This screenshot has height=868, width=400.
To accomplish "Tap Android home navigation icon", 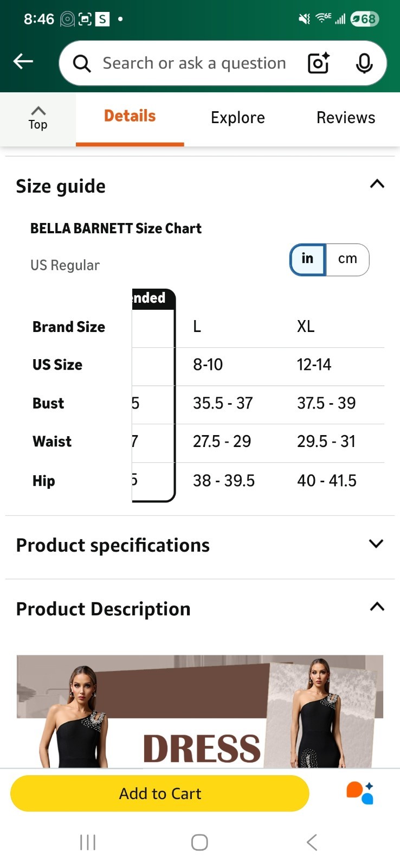I will [x=199, y=843].
